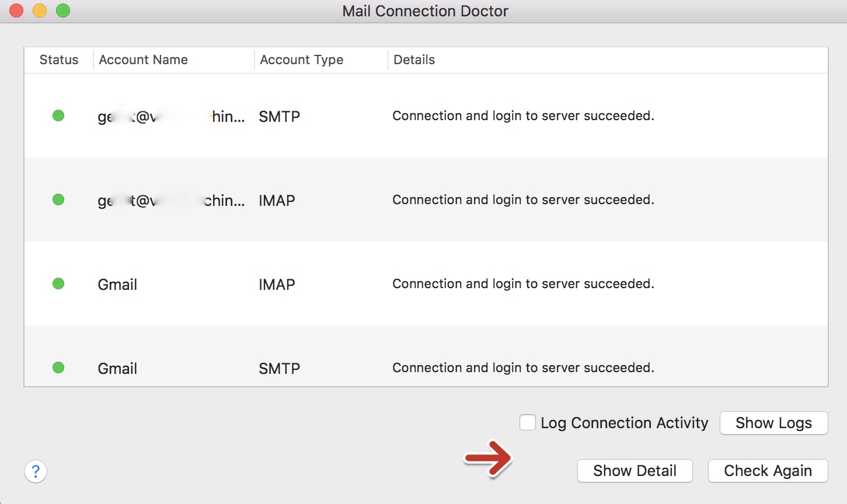
Task: Select the first SMTP account name
Action: 170,117
